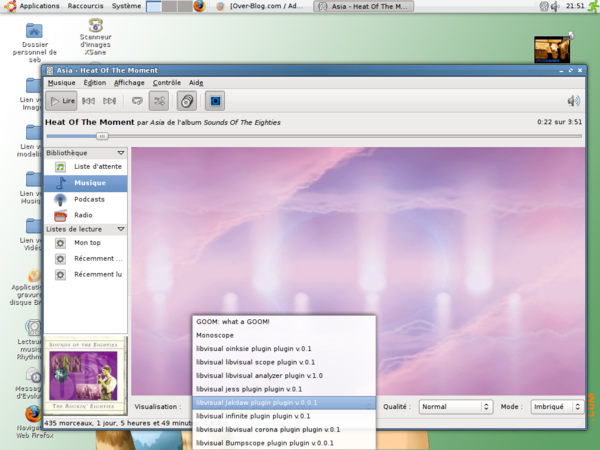The width and height of the screenshot is (600, 450).
Task: Click the Rhythmbox tray icon in panel
Action: [x=544, y=6]
